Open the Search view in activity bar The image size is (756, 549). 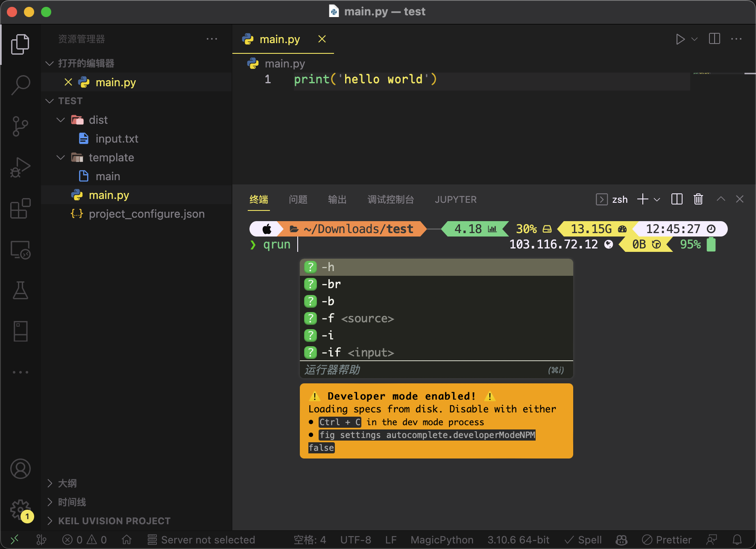20,85
